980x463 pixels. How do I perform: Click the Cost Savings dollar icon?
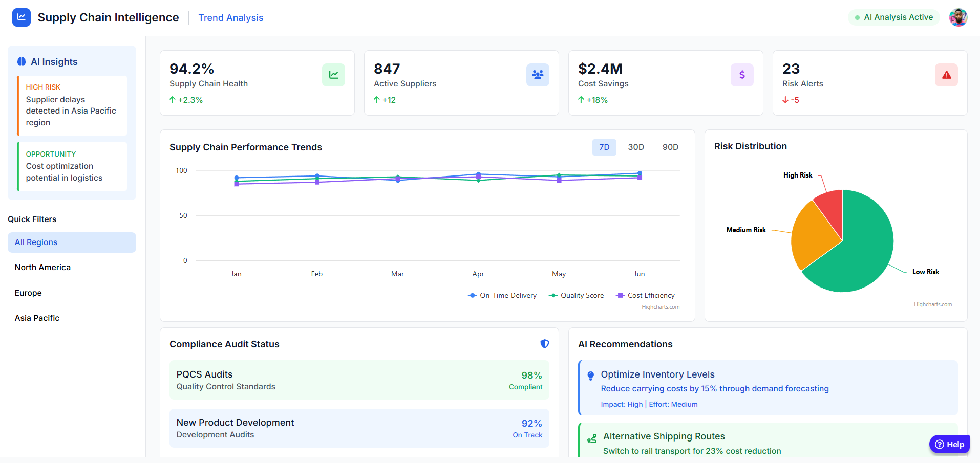pyautogui.click(x=742, y=75)
